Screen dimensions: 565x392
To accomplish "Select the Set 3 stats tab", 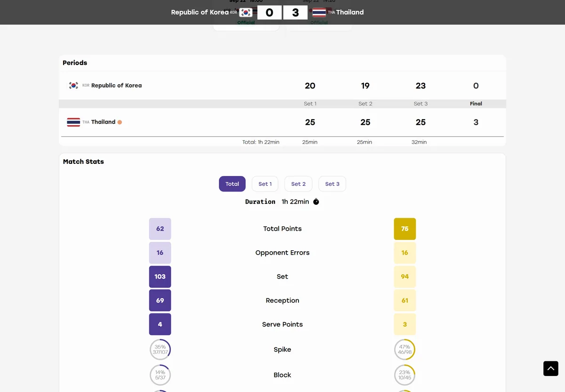I will [x=332, y=184].
